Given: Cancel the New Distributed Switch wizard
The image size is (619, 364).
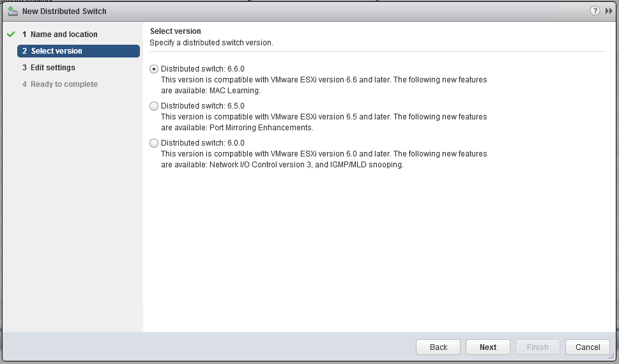Looking at the screenshot, I should pyautogui.click(x=588, y=347).
